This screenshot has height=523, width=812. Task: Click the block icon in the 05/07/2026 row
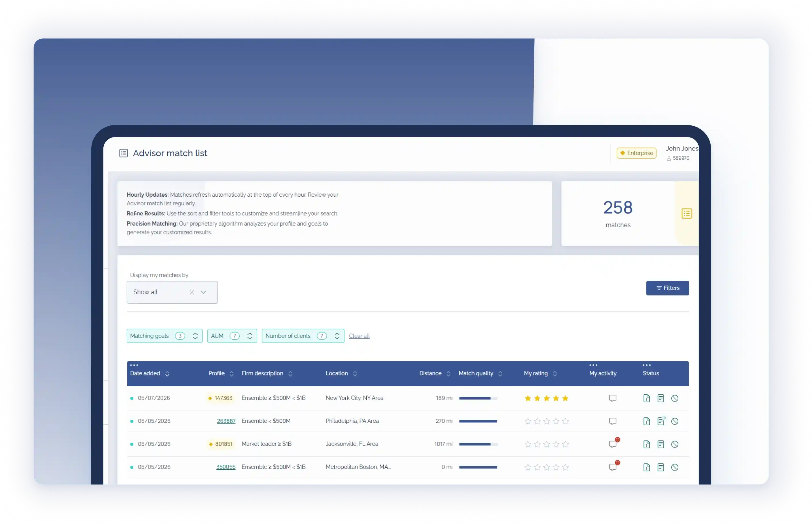675,398
